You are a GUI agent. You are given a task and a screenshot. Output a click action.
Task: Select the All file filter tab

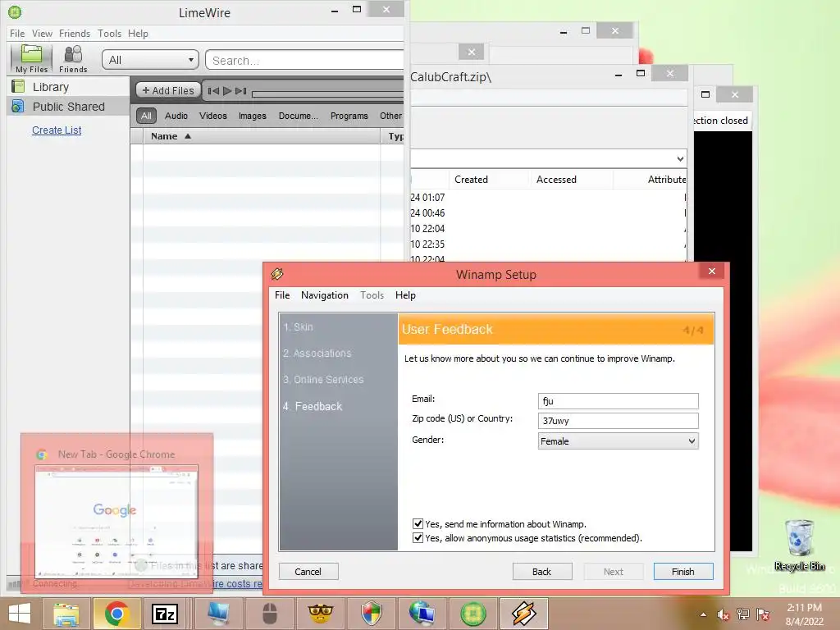[x=146, y=116]
